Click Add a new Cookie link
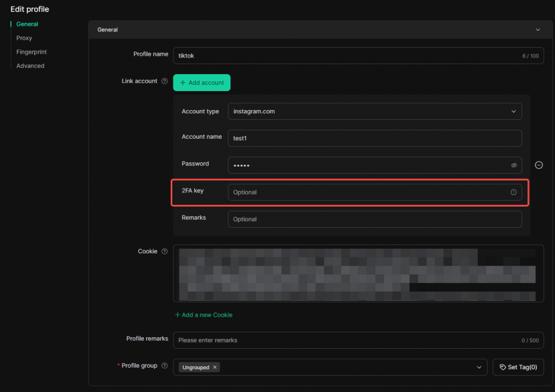 pyautogui.click(x=203, y=314)
